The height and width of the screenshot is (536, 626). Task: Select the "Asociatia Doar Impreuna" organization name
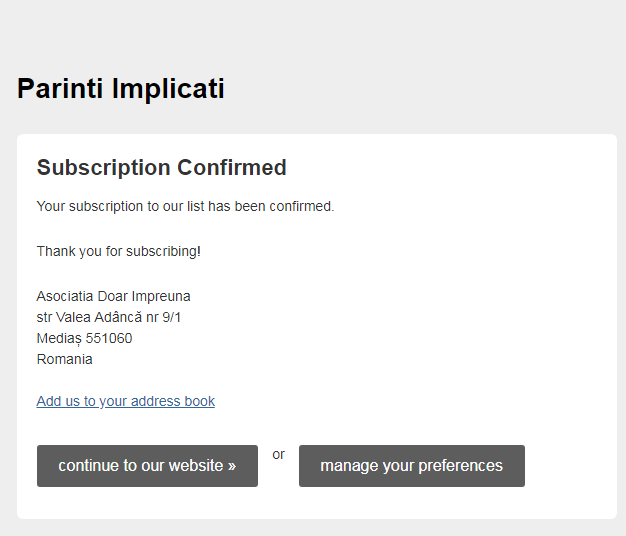coord(113,296)
